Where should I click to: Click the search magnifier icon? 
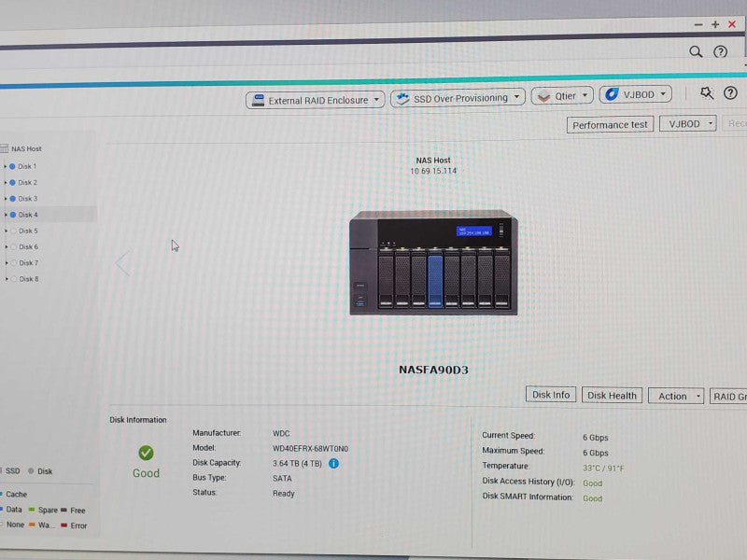pyautogui.click(x=696, y=51)
